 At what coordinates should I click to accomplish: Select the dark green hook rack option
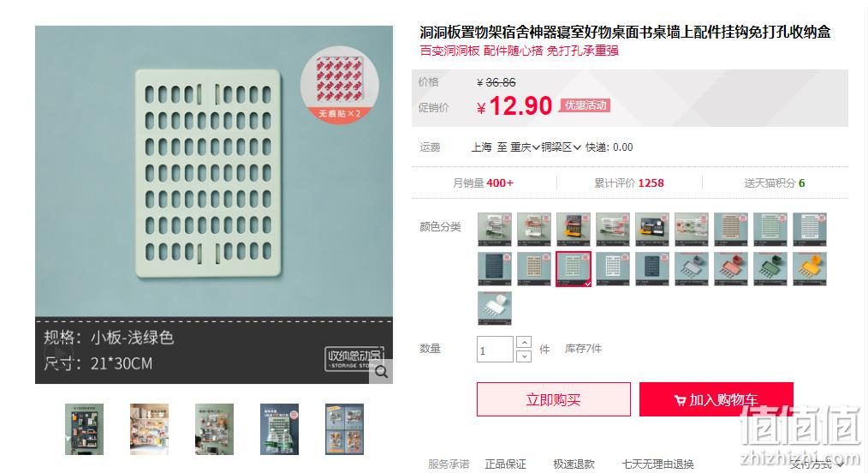[770, 268]
